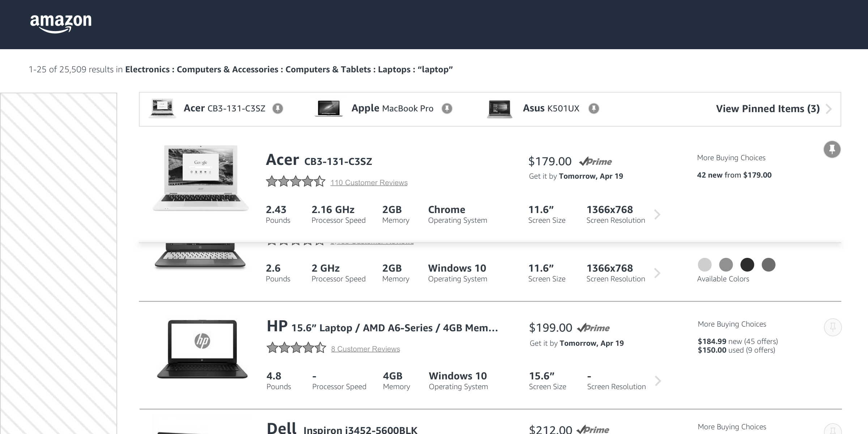Unpin Acer CB3-131-C3SZ in pinned bar

click(278, 109)
